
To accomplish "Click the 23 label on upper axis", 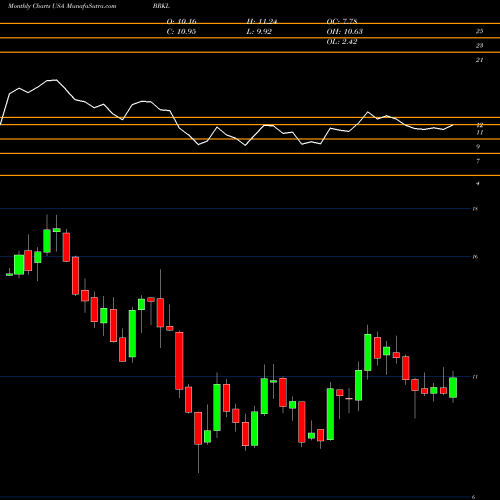I will (479, 45).
